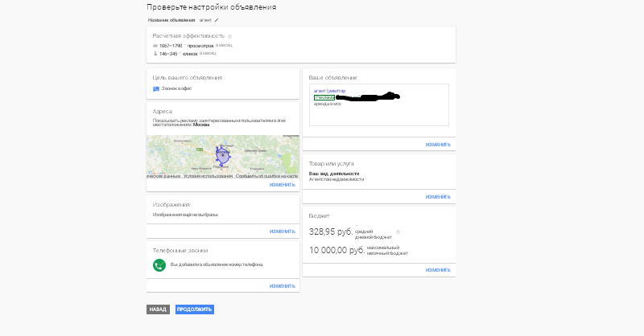Click ИЗМЕНИТЬ under Ваше объявление preview

point(438,145)
